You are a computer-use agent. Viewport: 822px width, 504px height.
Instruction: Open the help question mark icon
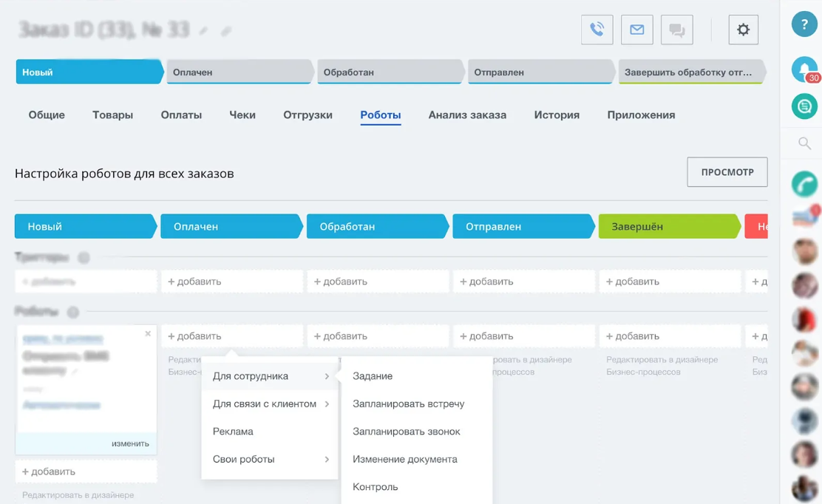tap(804, 24)
